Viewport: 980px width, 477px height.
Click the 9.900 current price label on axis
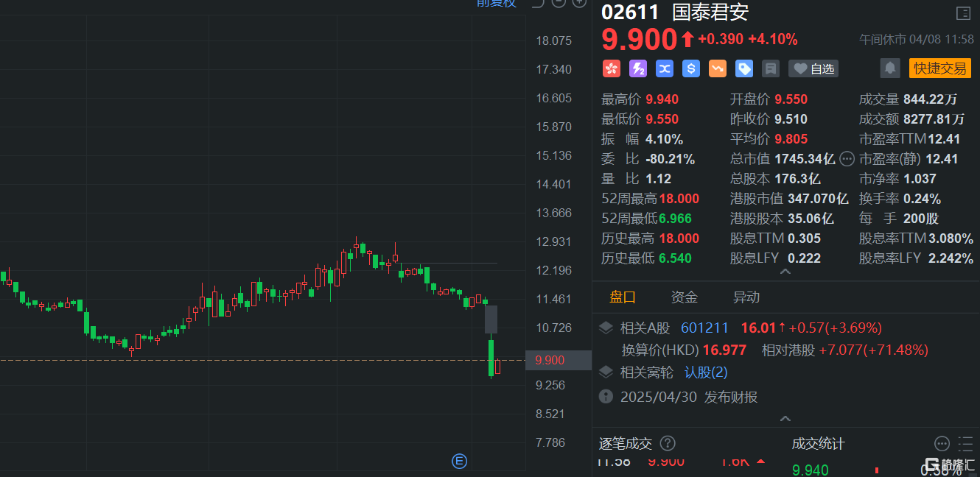[x=559, y=360]
